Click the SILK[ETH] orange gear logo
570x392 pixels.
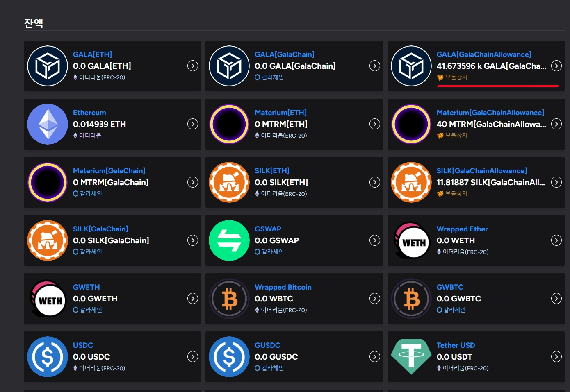[x=229, y=182]
